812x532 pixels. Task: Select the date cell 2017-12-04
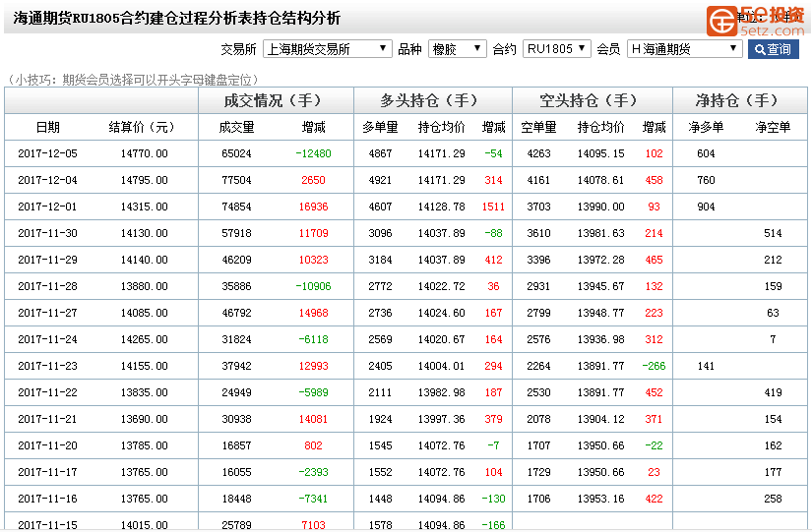(47, 180)
